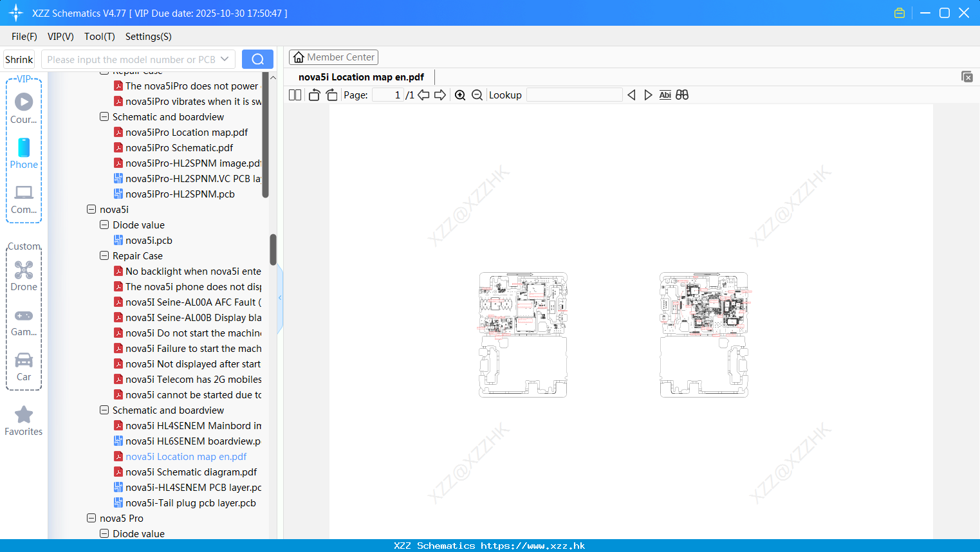The width and height of the screenshot is (980, 552).
Task: Collapse nova5iPro Schematic and boardview folder
Action: (104, 117)
